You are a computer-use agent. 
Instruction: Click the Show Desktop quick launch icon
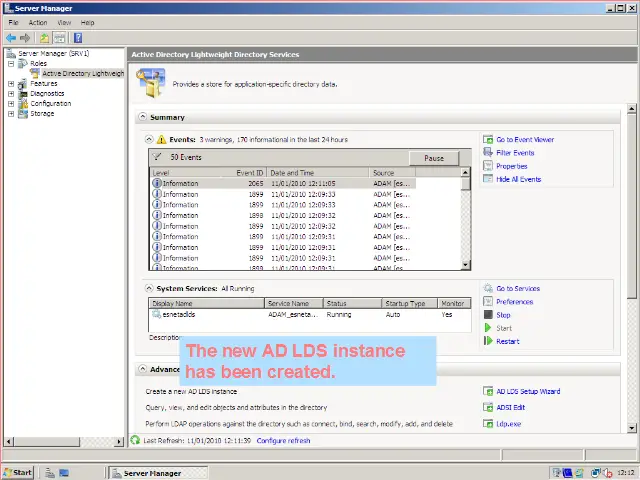pos(64,473)
